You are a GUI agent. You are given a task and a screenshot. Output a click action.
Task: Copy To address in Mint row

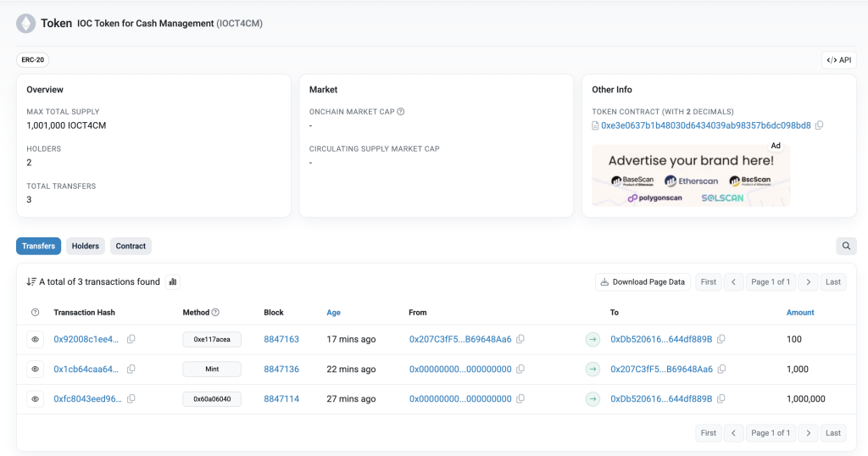coord(721,369)
